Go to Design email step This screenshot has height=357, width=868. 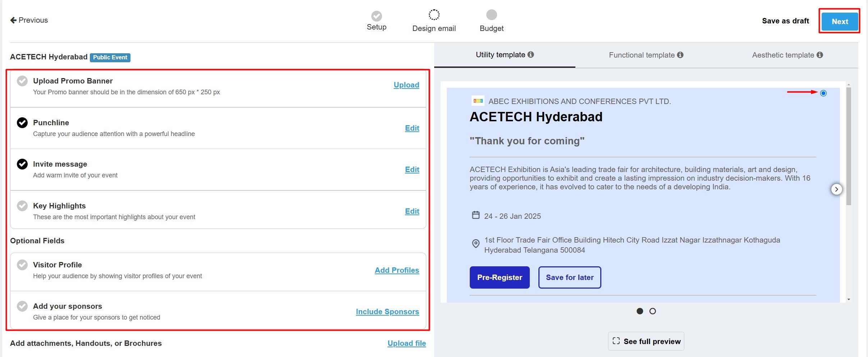(x=434, y=21)
